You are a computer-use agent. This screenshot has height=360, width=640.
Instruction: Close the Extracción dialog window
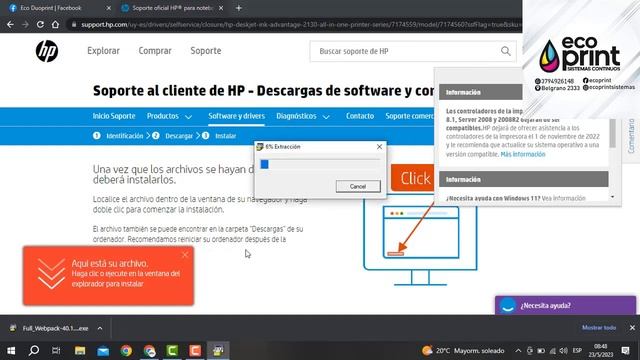click(379, 147)
